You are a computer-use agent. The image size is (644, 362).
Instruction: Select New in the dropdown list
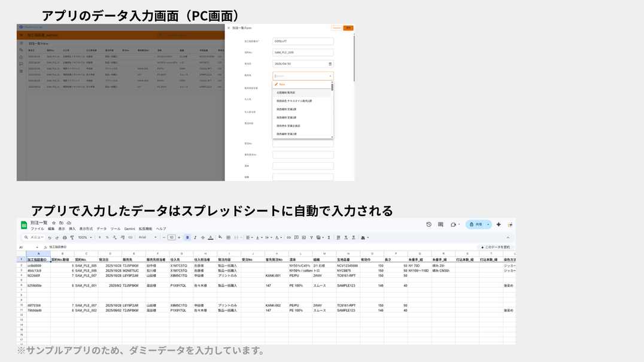(x=281, y=84)
